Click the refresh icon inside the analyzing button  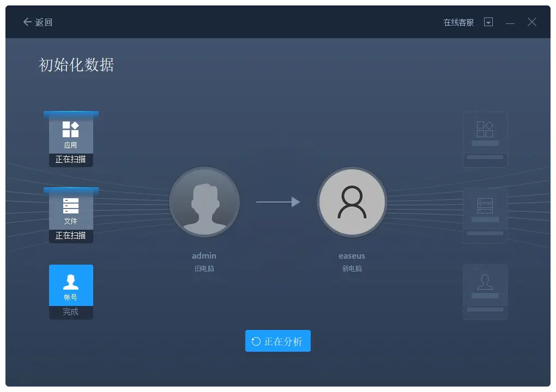(256, 341)
